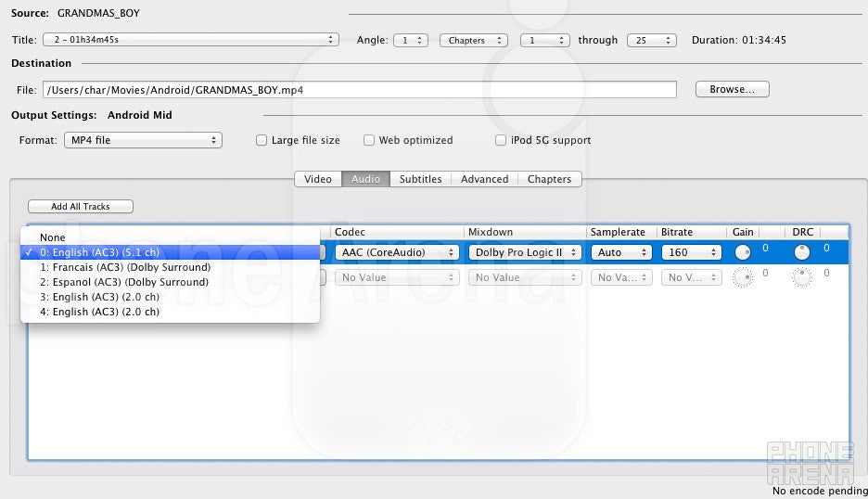Click the 'Duration: 01:34:45' text

tap(738, 40)
